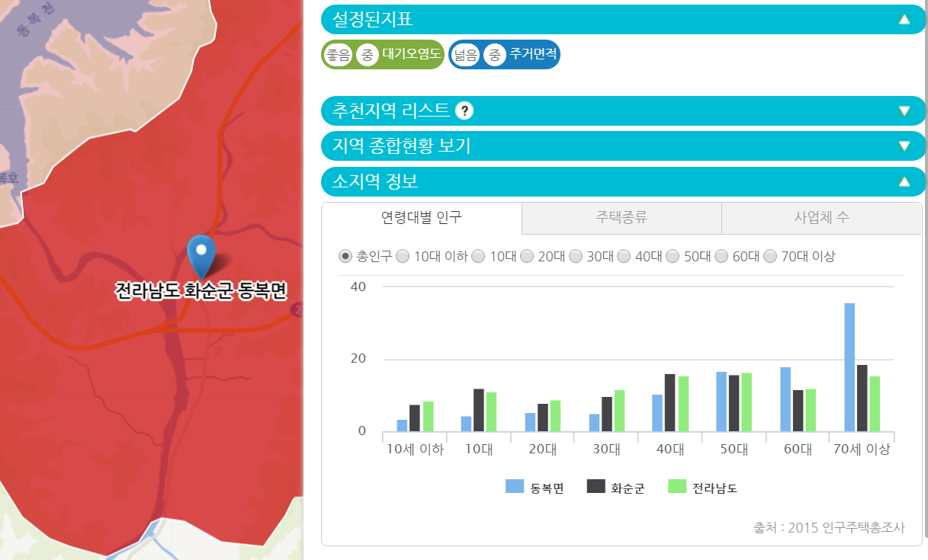
Task: Toggle 동복면 series via its blue legend swatch
Action: (515, 486)
